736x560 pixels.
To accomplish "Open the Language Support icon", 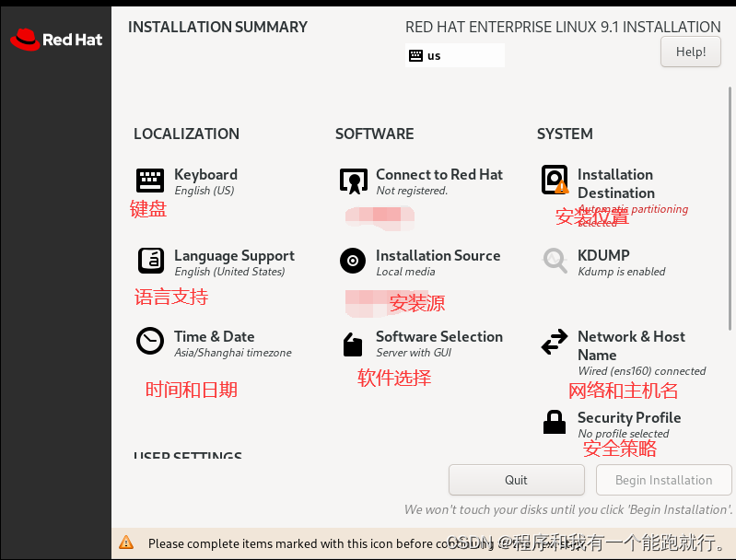I will (151, 261).
